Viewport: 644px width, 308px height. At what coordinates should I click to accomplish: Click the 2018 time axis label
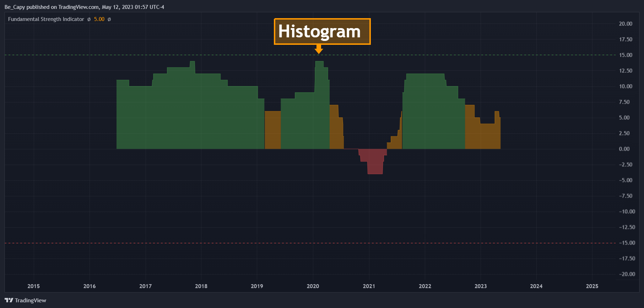[x=201, y=286]
